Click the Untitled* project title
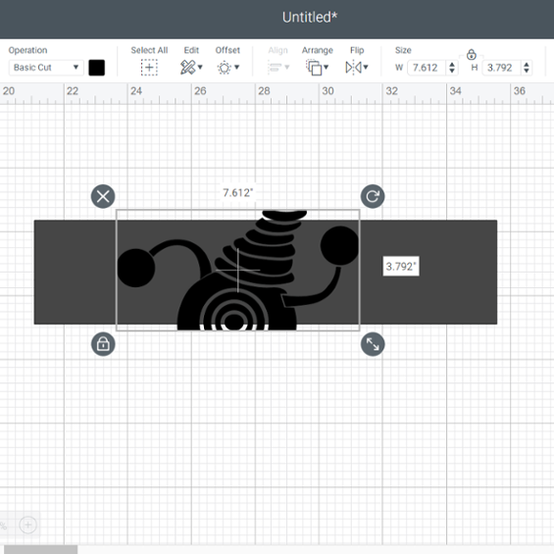Screen dimensions: 554x554 tap(310, 17)
